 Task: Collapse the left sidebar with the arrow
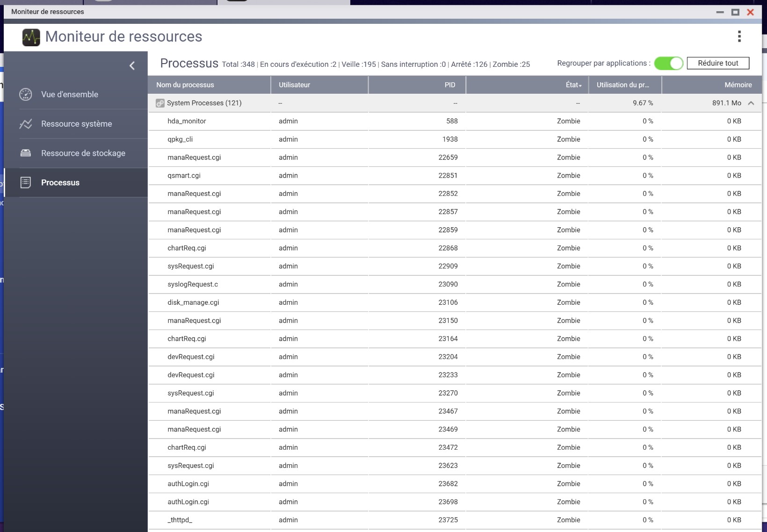click(x=132, y=66)
